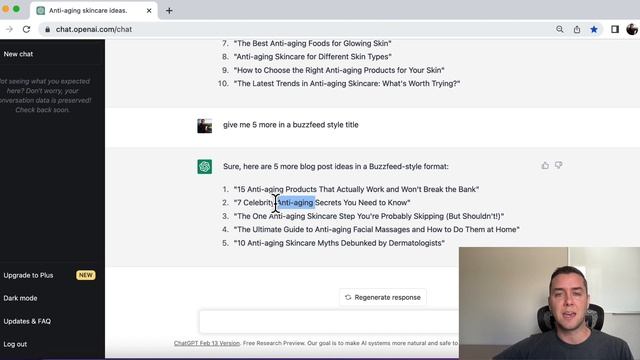Viewport: 640px width, 360px height.
Task: Click the browser forward arrow
Action: (x=9, y=29)
